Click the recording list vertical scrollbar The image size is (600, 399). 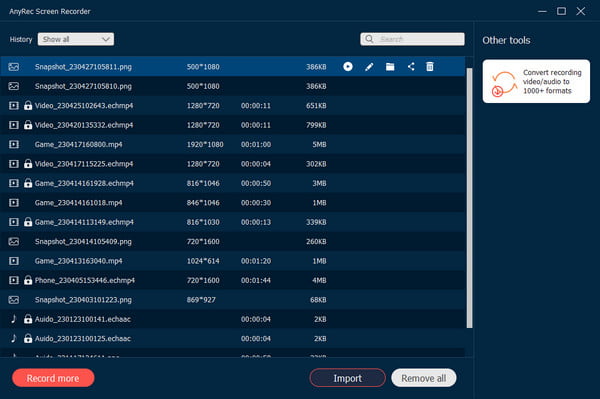470,198
